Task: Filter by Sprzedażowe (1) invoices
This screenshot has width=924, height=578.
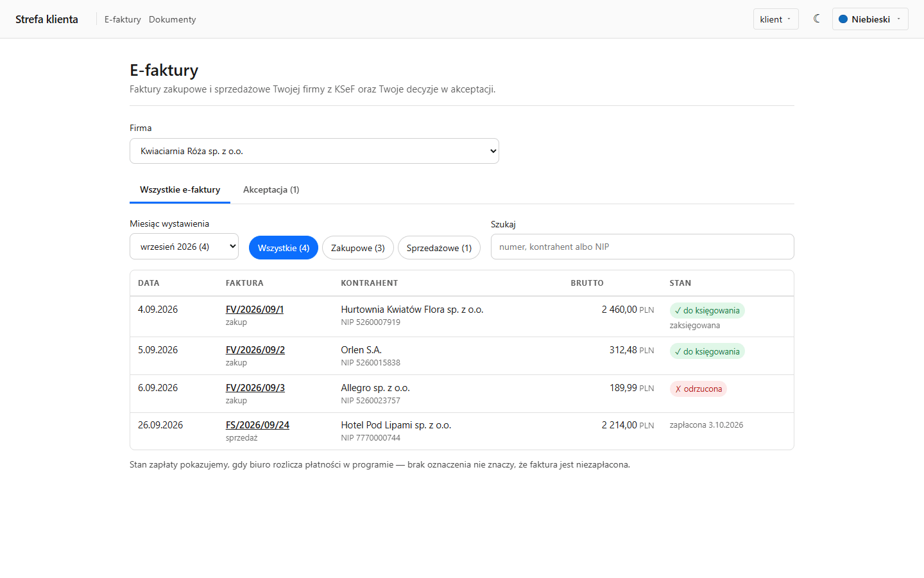Action: click(439, 248)
